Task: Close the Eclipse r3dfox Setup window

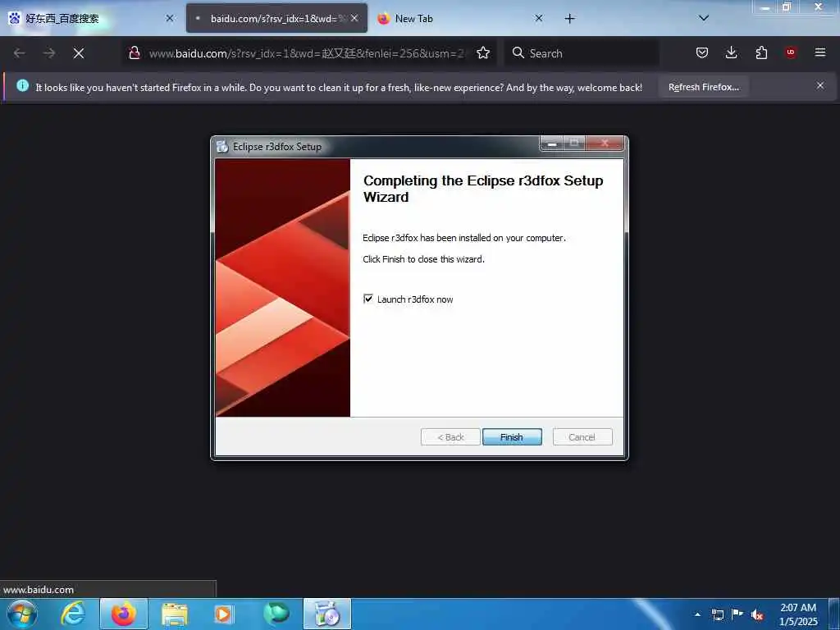Action: coord(605,143)
